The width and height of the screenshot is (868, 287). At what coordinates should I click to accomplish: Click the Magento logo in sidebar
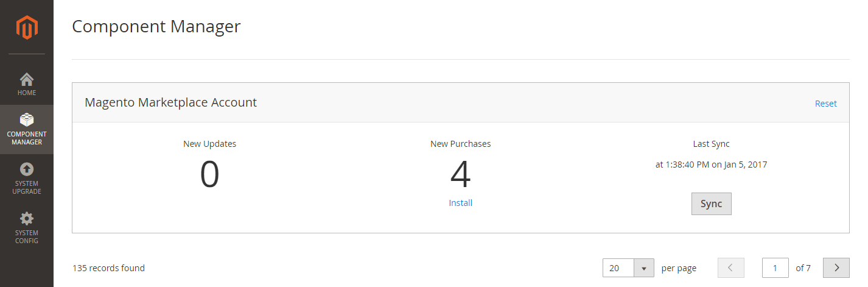[27, 27]
